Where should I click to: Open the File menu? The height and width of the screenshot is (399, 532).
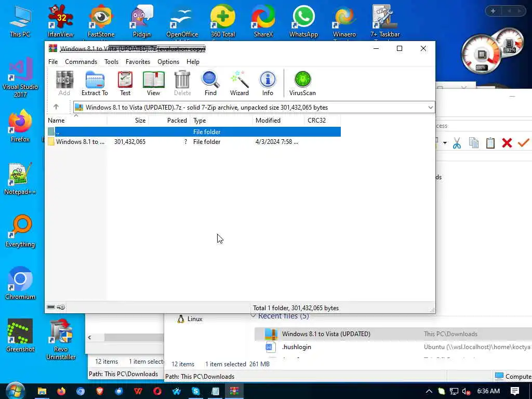[53, 62]
